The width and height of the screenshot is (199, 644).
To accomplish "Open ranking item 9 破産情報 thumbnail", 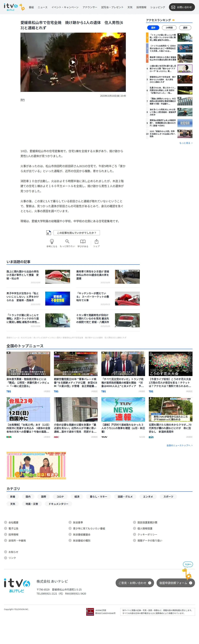I will coord(185,123).
